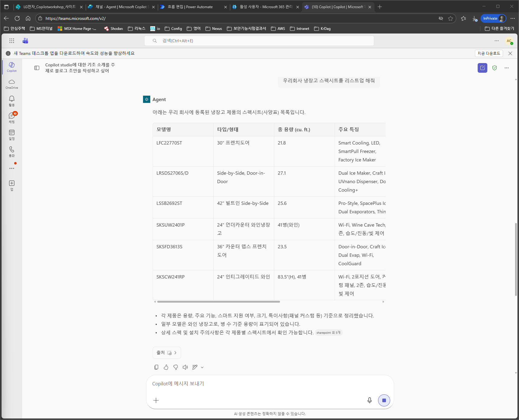Click 지금 다운로드 download now button
Screen dimensions: 519x420
pos(489,53)
